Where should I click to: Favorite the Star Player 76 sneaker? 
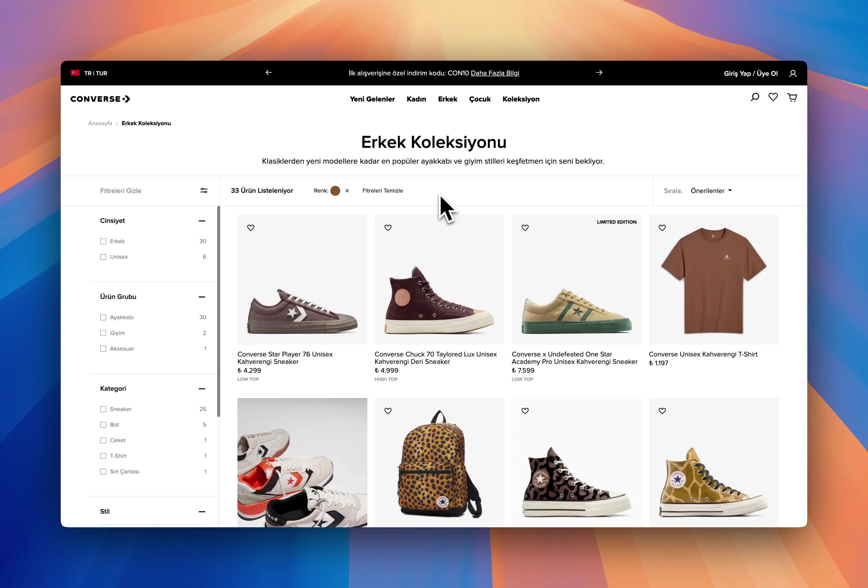click(250, 228)
